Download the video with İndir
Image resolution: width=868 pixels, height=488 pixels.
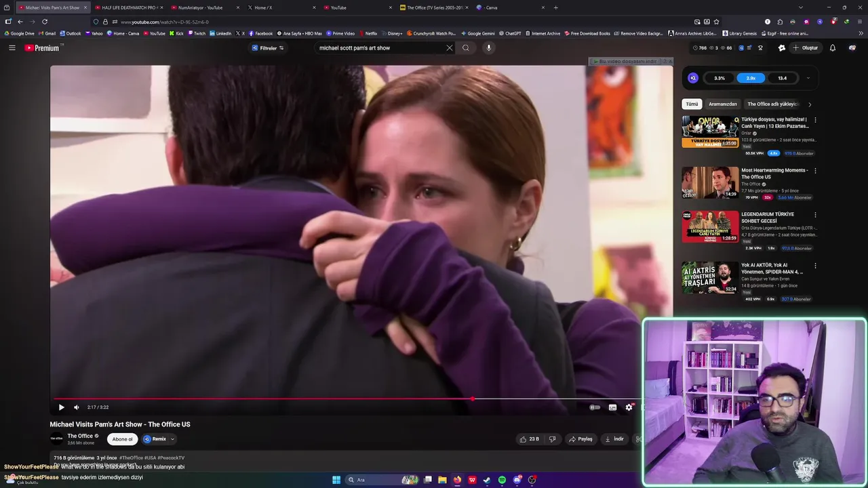(x=614, y=439)
